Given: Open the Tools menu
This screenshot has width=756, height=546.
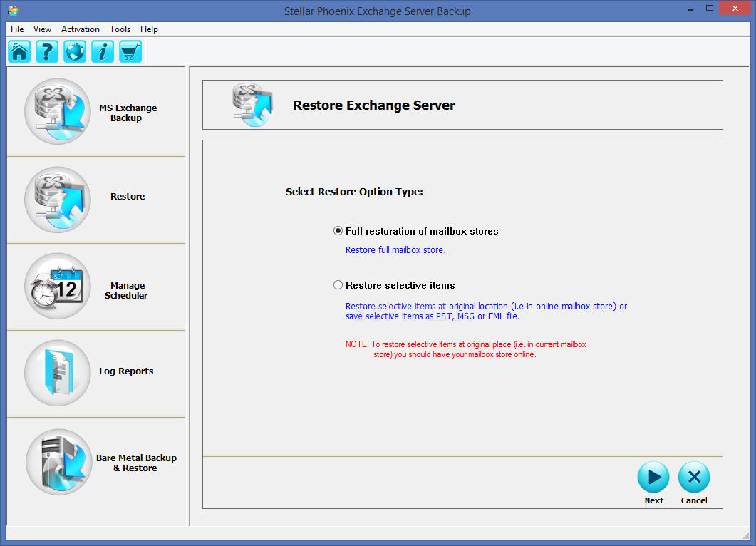Looking at the screenshot, I should 120,29.
